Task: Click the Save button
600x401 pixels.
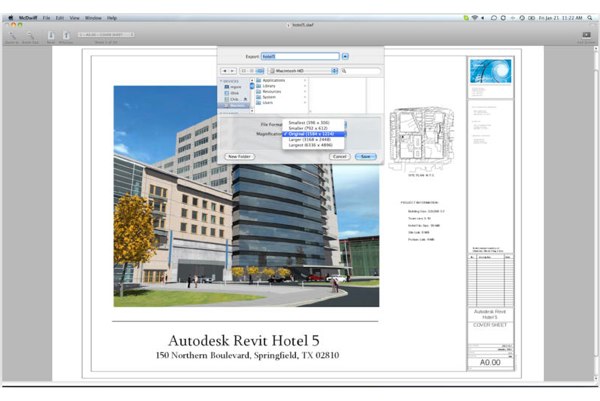Action: 366,156
